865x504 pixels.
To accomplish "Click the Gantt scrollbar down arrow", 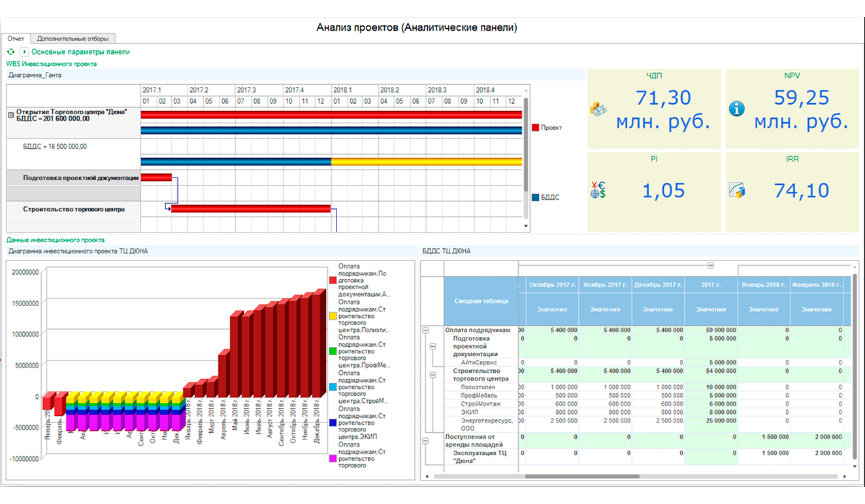I will (x=527, y=226).
